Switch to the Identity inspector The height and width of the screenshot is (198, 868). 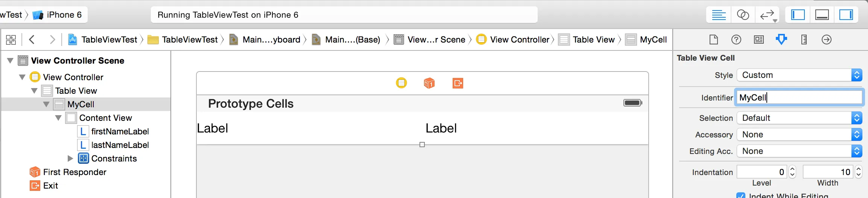pos(759,40)
